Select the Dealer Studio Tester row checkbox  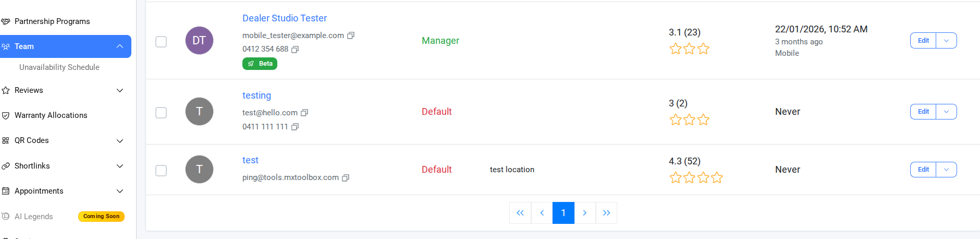[161, 42]
